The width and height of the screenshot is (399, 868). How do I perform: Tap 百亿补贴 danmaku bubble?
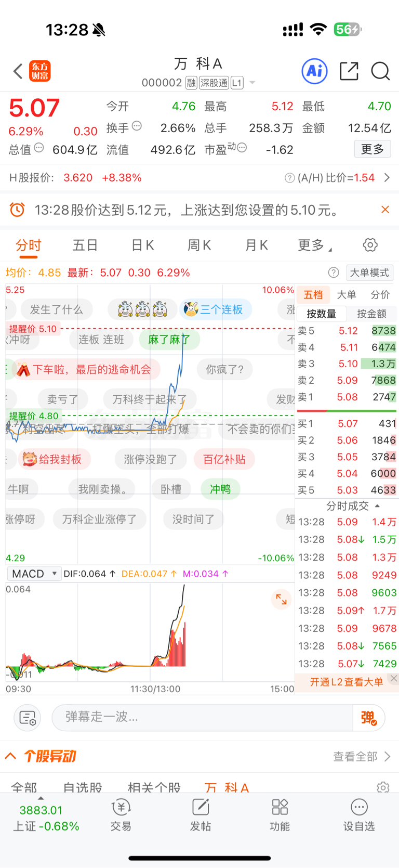[224, 459]
